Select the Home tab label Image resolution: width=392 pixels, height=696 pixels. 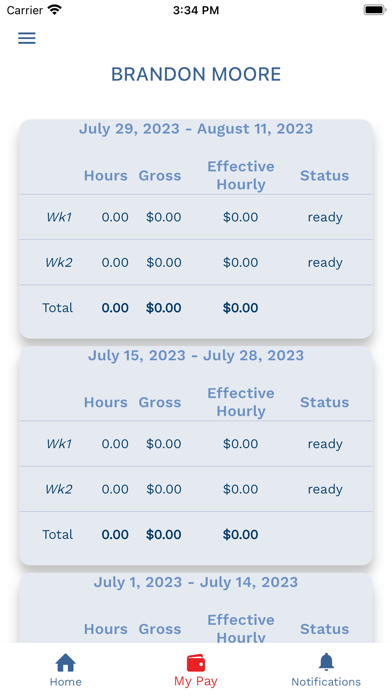[x=65, y=682]
